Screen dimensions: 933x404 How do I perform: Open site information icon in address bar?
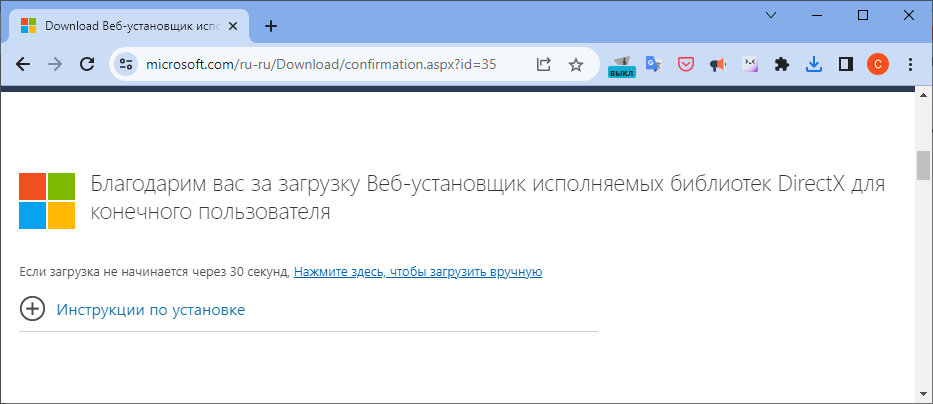click(x=126, y=64)
